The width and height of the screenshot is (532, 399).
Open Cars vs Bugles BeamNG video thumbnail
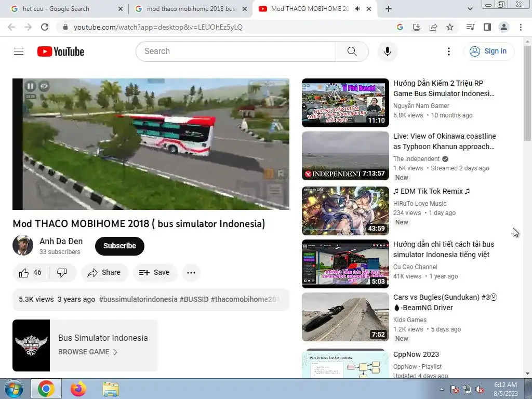click(345, 316)
